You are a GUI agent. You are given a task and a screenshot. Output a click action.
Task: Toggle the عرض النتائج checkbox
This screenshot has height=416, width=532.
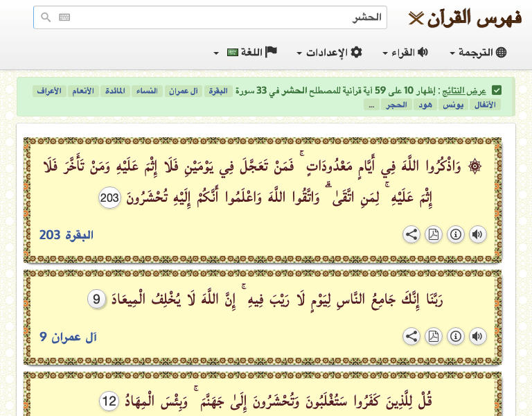497,91
